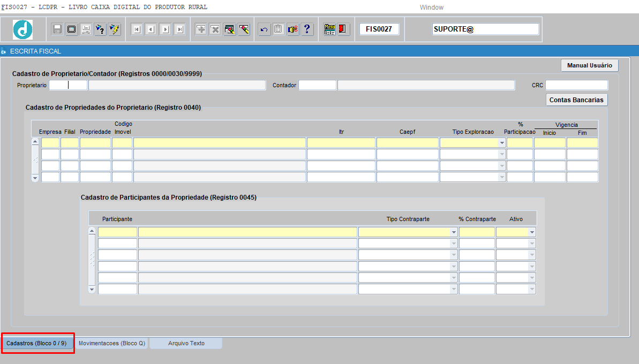The image size is (639, 364).
Task: Click the small icon beside ESCRITA FISCAL
Action: [4, 51]
